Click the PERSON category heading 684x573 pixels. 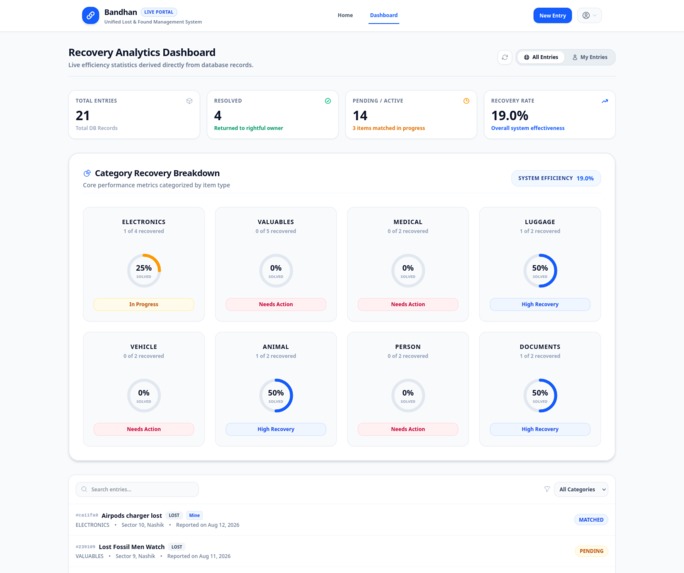408,347
